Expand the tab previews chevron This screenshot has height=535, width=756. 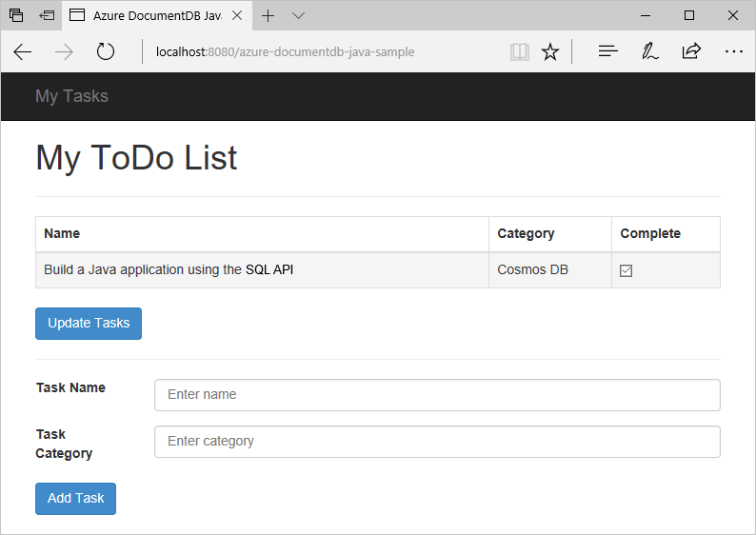pyautogui.click(x=298, y=15)
